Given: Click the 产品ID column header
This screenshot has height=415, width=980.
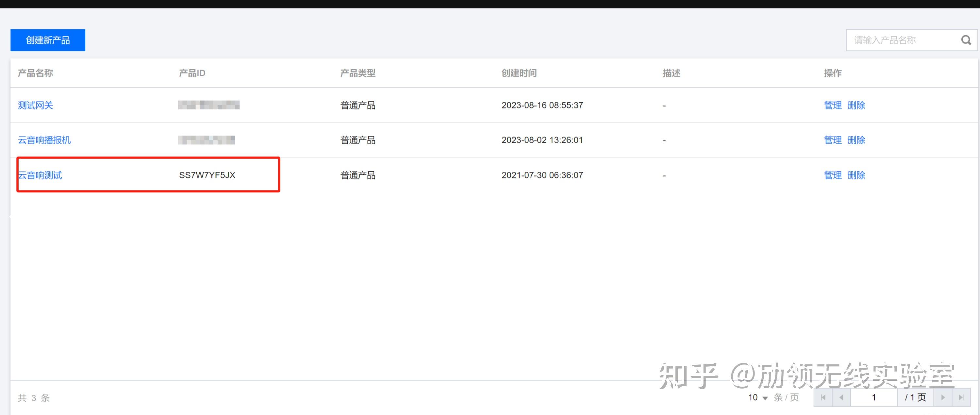Looking at the screenshot, I should [192, 73].
